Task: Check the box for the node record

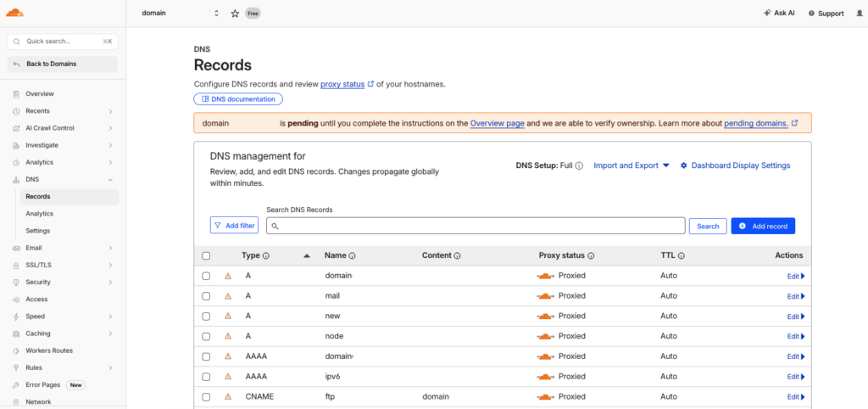Action: tap(206, 336)
